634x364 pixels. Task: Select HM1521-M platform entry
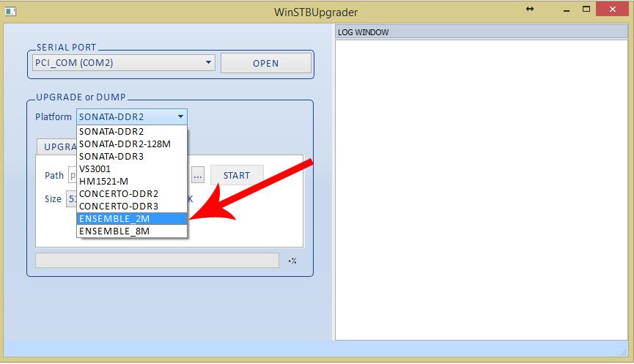pyautogui.click(x=132, y=182)
